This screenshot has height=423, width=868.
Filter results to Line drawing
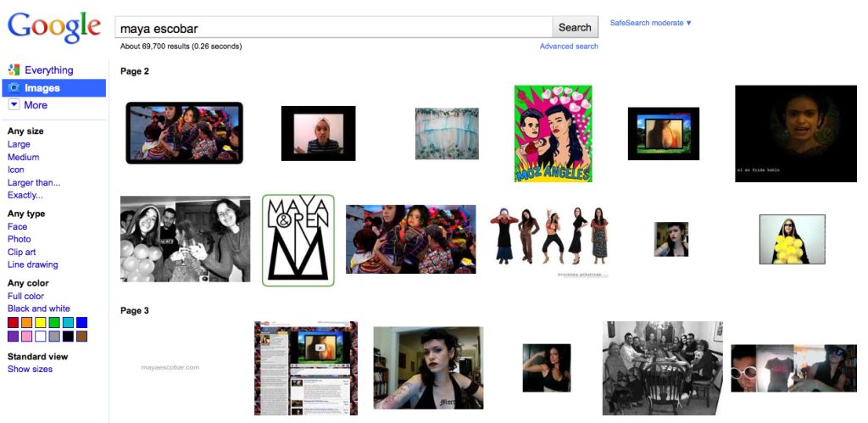tap(33, 264)
